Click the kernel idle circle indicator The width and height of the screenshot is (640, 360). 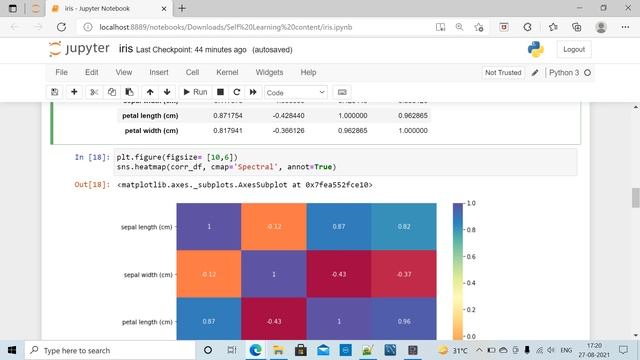point(587,73)
